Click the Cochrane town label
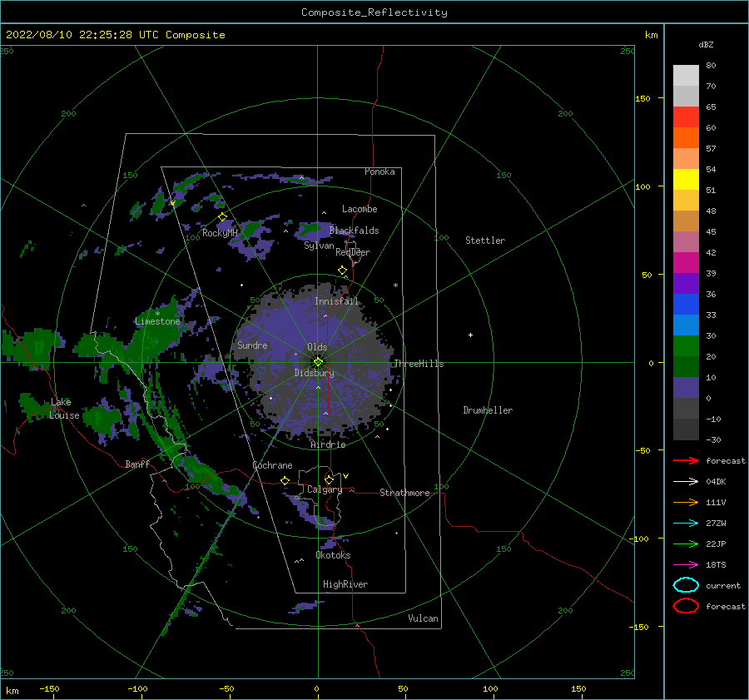Screen dimensions: 749x700 (x=272, y=465)
